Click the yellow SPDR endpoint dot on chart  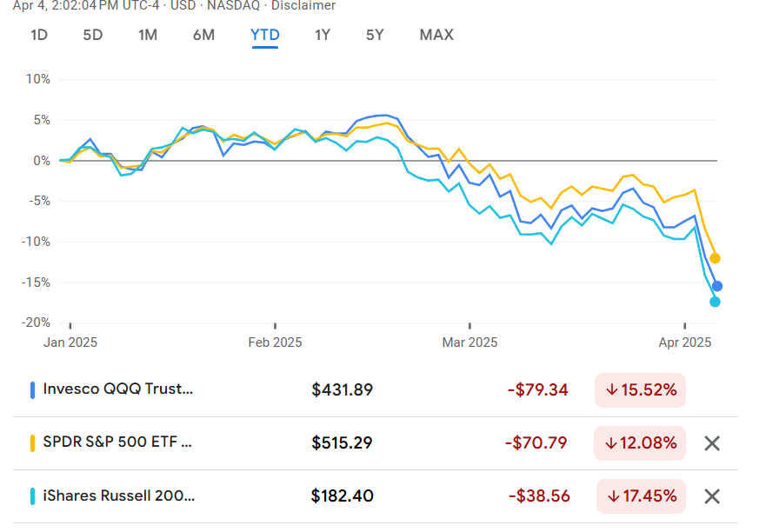(x=715, y=258)
